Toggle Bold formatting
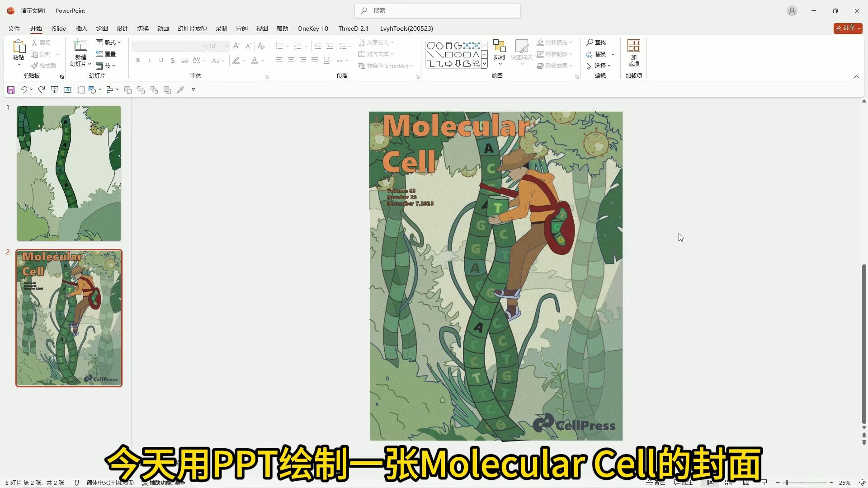The image size is (868, 488). point(138,61)
